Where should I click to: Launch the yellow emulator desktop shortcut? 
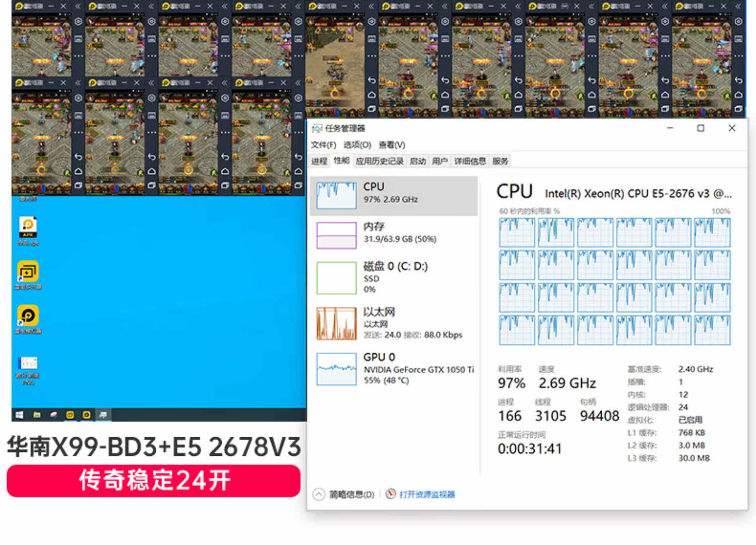click(28, 319)
